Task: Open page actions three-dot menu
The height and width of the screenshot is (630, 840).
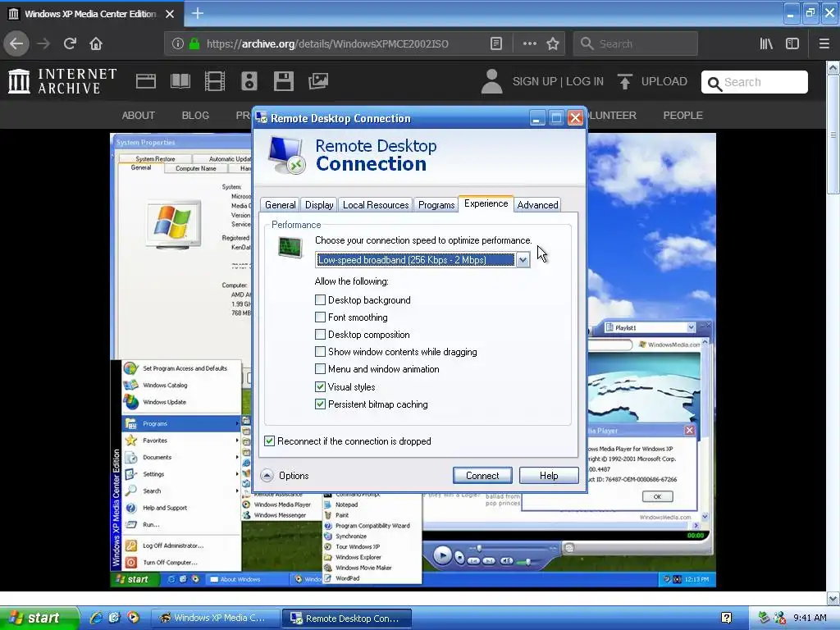Action: point(529,44)
